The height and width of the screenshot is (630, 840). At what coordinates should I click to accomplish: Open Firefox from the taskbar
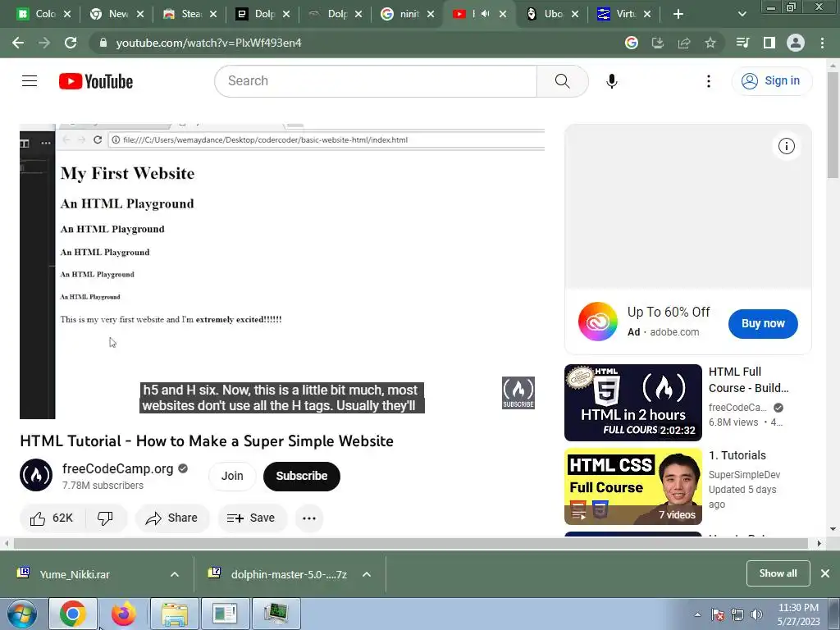point(124,614)
